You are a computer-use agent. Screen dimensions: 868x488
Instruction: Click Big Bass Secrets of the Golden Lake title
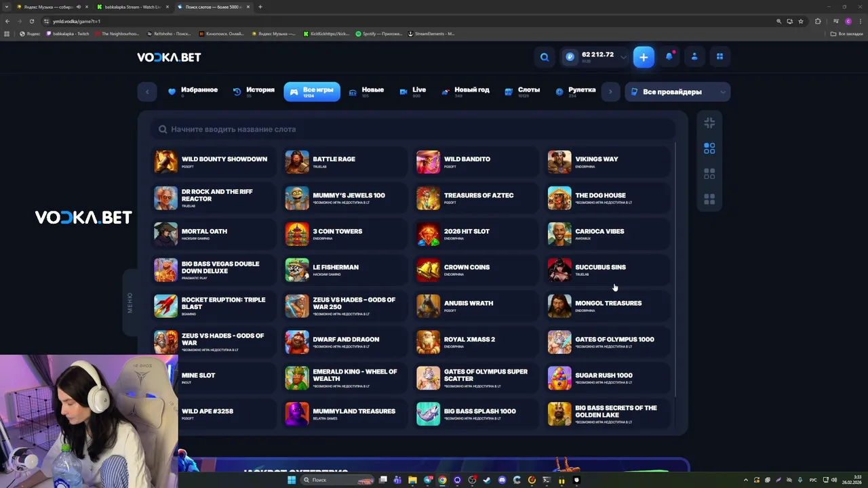[x=616, y=411]
